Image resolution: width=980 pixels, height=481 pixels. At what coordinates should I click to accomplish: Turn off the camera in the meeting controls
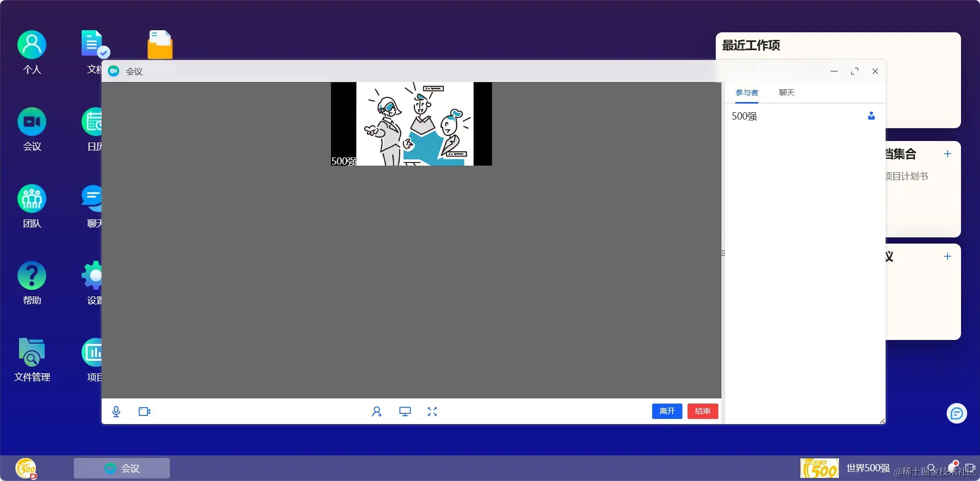pyautogui.click(x=144, y=411)
